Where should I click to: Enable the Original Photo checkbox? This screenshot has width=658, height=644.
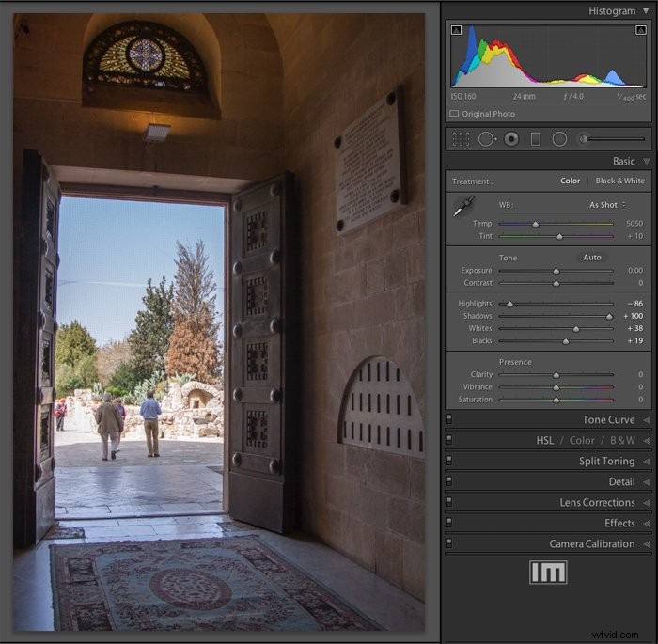point(454,114)
